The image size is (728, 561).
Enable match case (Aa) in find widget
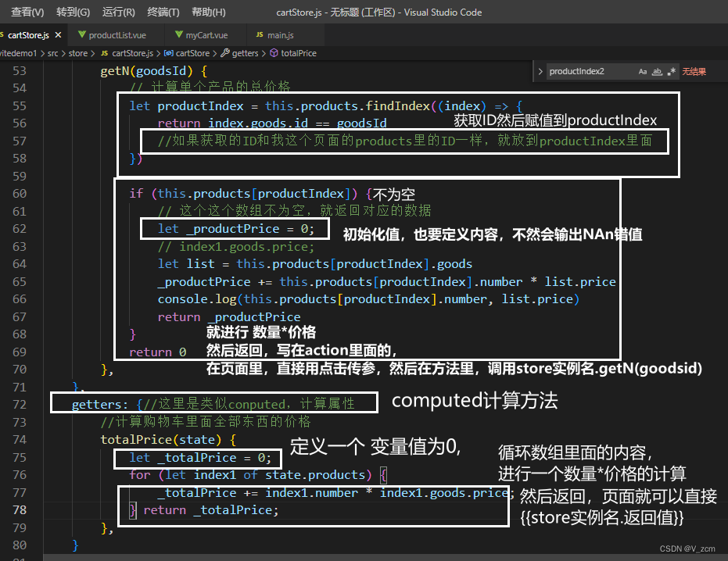point(642,71)
